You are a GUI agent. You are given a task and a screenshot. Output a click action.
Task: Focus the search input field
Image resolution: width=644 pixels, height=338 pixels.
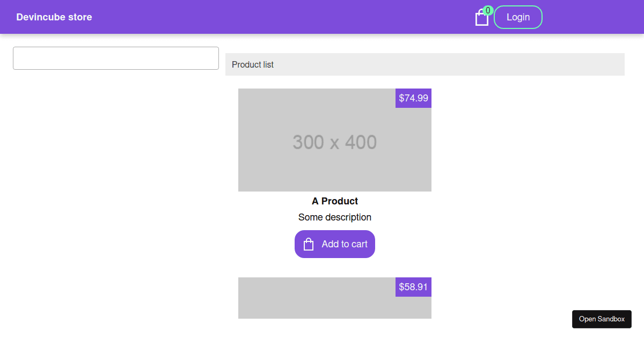tap(116, 58)
